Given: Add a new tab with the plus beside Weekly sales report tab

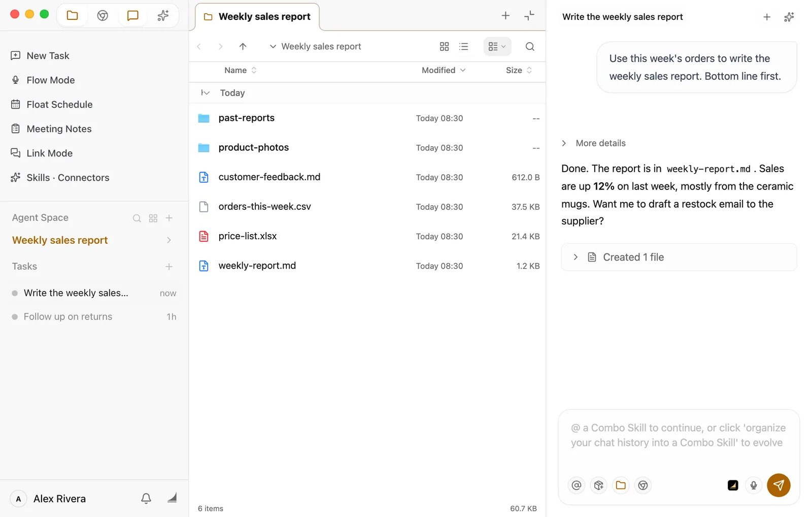Looking at the screenshot, I should pyautogui.click(x=505, y=16).
